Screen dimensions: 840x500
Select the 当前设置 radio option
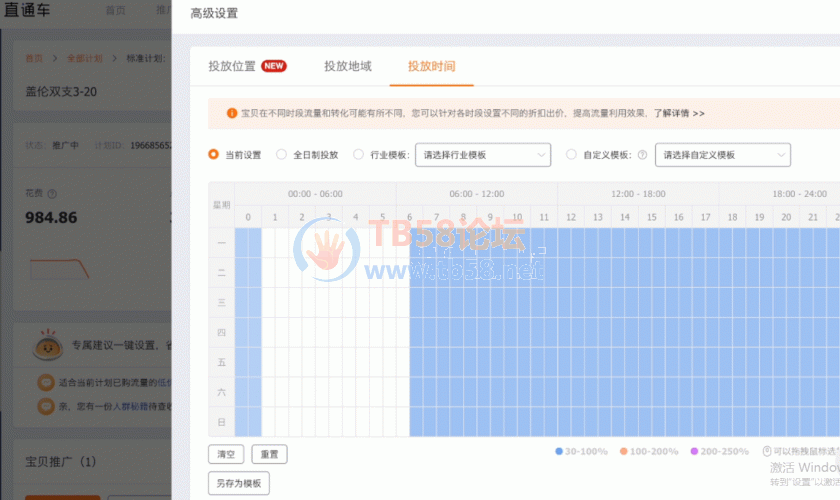click(213, 155)
